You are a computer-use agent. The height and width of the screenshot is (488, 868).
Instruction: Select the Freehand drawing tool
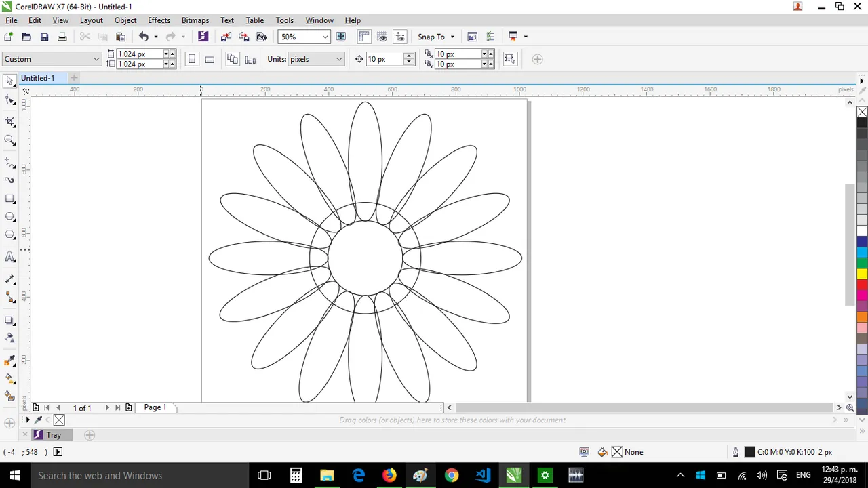click(x=9, y=163)
